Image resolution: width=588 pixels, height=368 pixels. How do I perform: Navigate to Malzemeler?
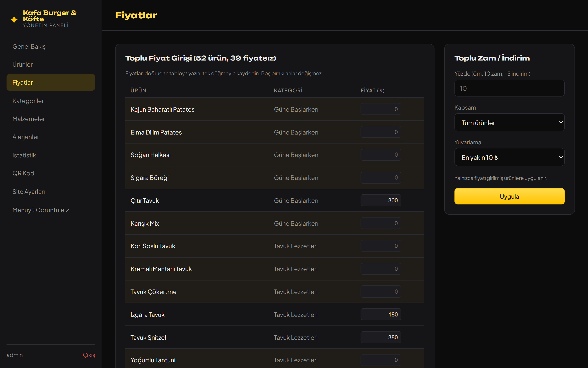pyautogui.click(x=51, y=119)
